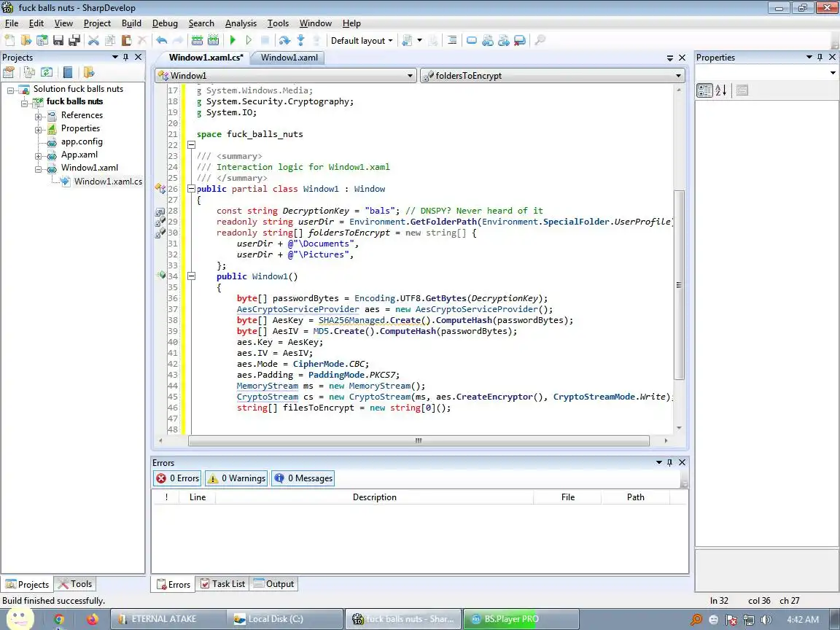Sort errors by the Line column header
This screenshot has height=630, width=840.
pos(198,497)
